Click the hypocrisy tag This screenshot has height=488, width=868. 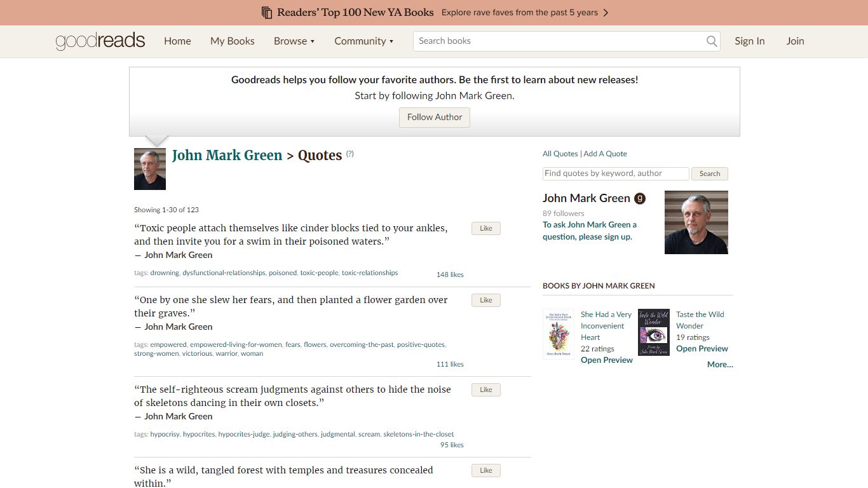165,434
